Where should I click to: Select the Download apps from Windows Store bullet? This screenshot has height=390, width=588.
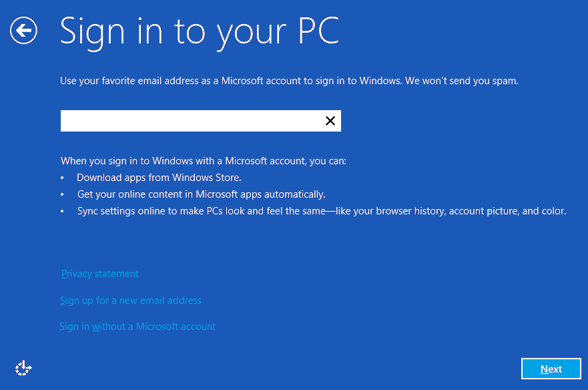pos(159,178)
